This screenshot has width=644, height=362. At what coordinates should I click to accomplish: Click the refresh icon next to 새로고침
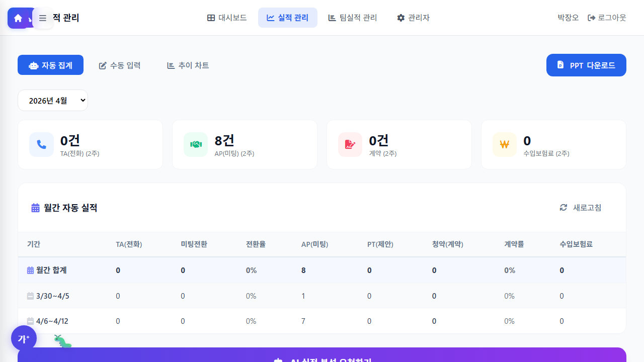coord(563,207)
